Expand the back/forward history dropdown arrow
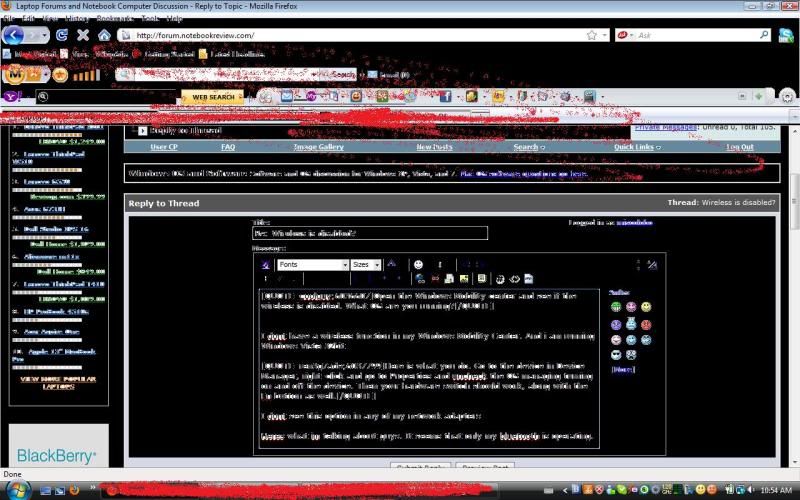This screenshot has height=500, width=800. pyautogui.click(x=44, y=35)
